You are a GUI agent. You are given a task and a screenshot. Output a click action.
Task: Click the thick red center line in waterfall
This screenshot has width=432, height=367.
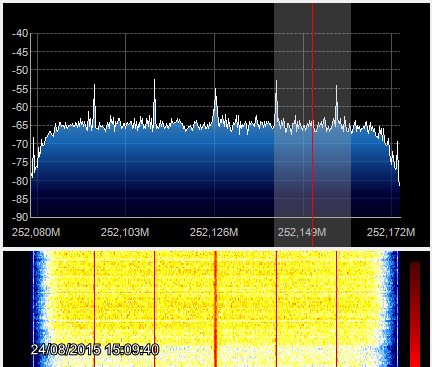[x=216, y=309]
